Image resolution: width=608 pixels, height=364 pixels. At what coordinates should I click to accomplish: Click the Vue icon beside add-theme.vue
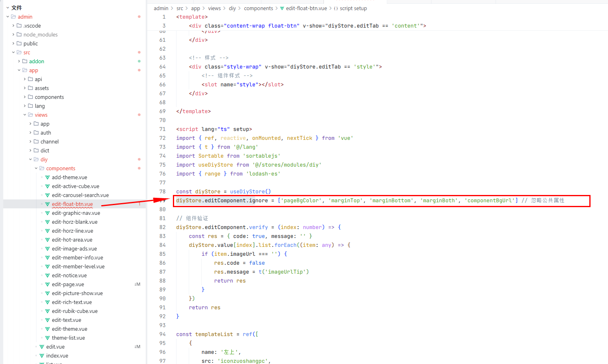(47, 178)
